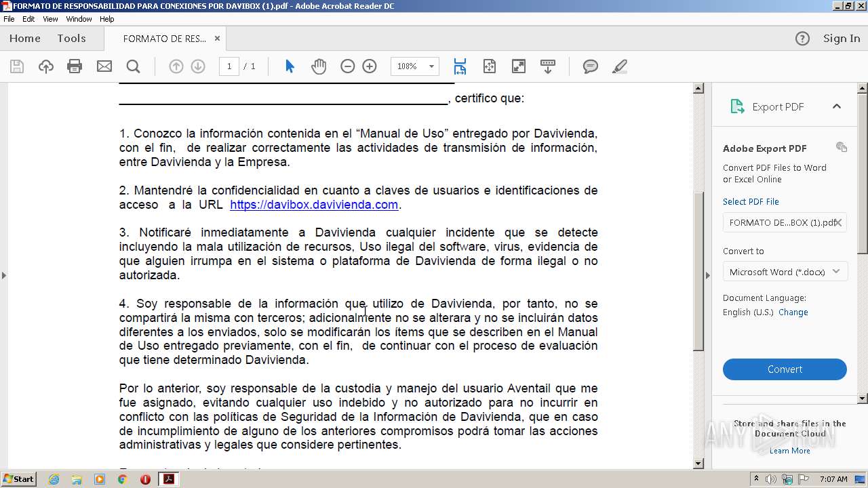The width and height of the screenshot is (868, 488).
Task: Remove the selected PDF file with X
Action: pos(838,222)
